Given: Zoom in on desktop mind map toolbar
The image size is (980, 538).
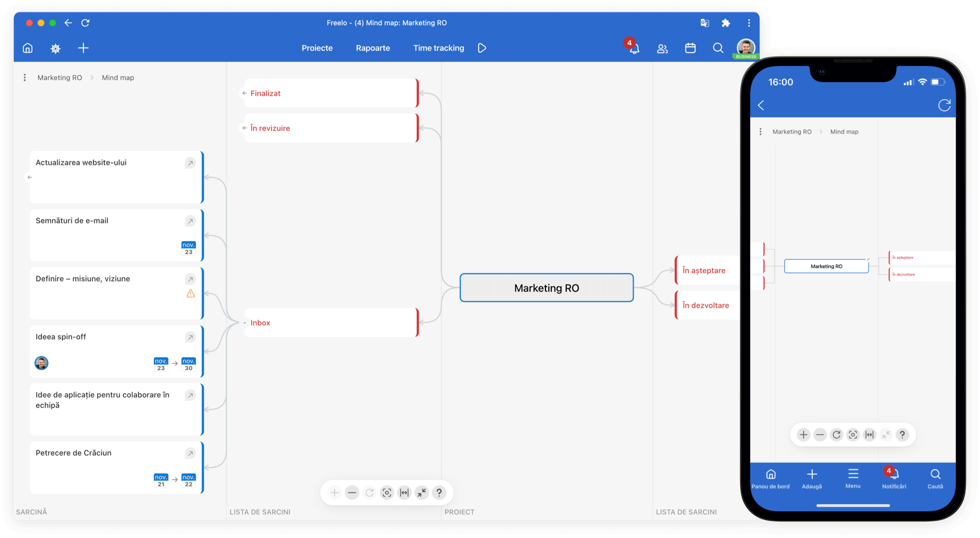Looking at the screenshot, I should pyautogui.click(x=334, y=493).
